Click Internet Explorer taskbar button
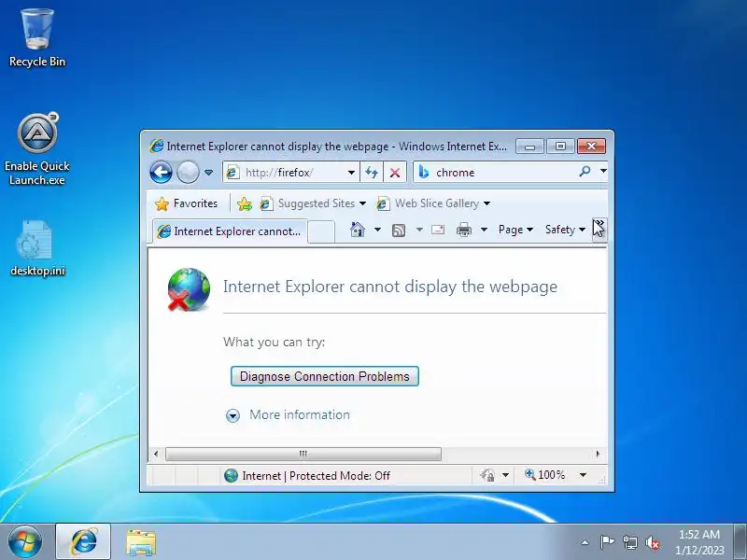The width and height of the screenshot is (747, 560). pyautogui.click(x=83, y=542)
